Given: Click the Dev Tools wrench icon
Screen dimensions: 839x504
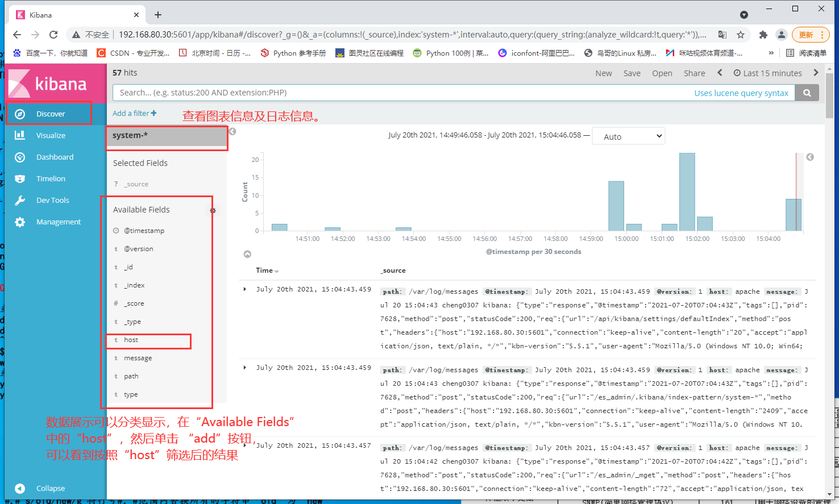Looking at the screenshot, I should pyautogui.click(x=20, y=200).
